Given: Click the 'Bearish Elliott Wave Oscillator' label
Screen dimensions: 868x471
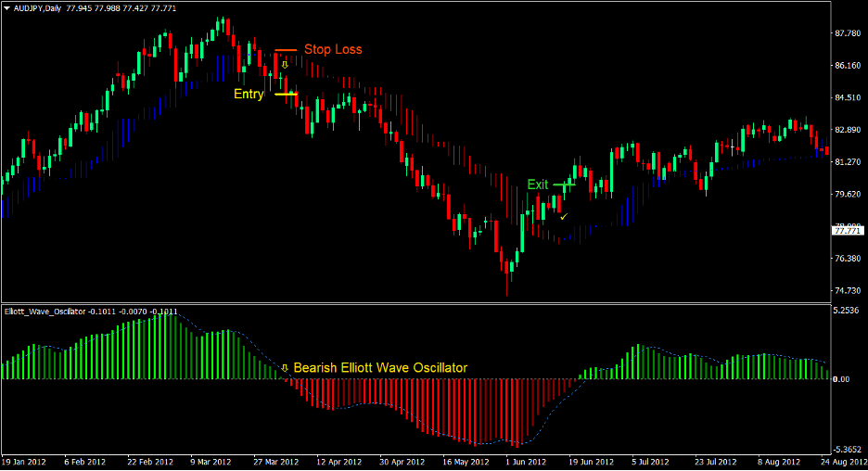Looking at the screenshot, I should [x=380, y=367].
